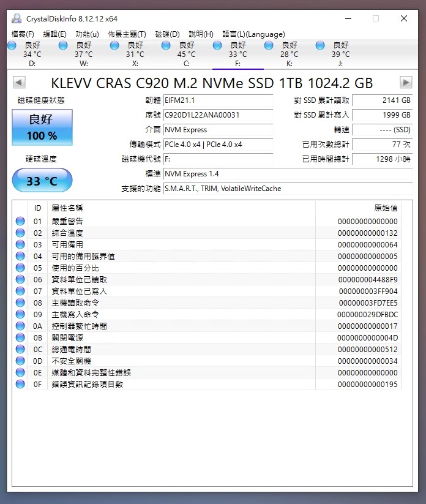Screen dimensions: 426x504
Task: Click total host writes value 1999 GB
Action: tap(383, 115)
